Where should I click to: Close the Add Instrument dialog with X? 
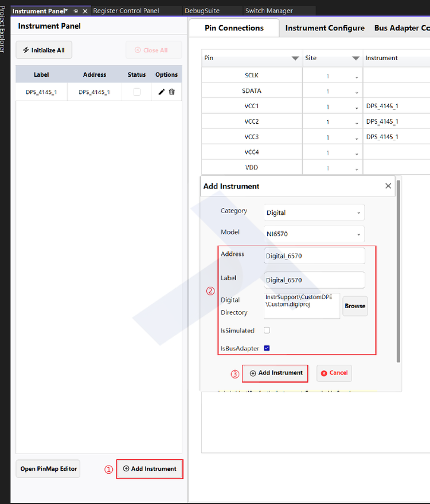(x=388, y=186)
